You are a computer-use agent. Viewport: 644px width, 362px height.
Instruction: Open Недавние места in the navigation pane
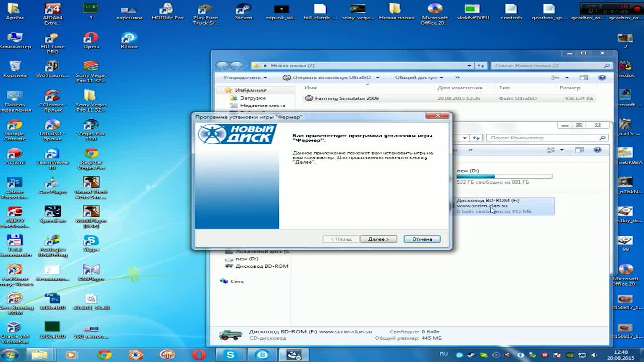coord(263,106)
